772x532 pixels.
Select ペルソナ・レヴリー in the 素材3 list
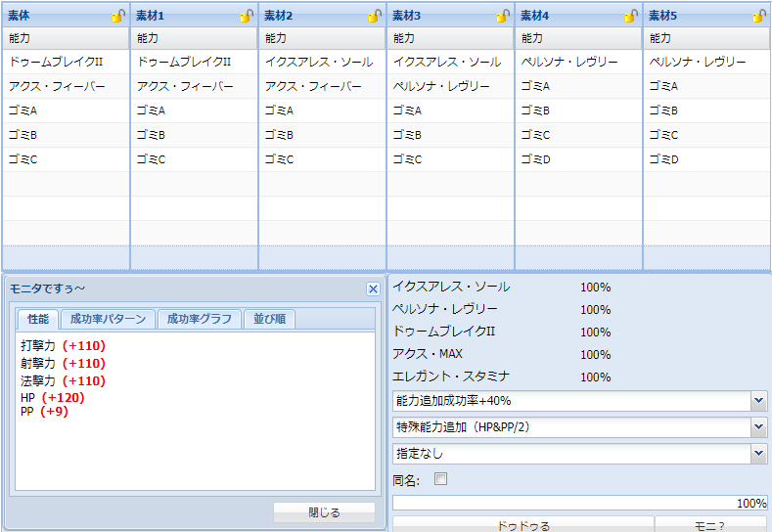pyautogui.click(x=450, y=87)
